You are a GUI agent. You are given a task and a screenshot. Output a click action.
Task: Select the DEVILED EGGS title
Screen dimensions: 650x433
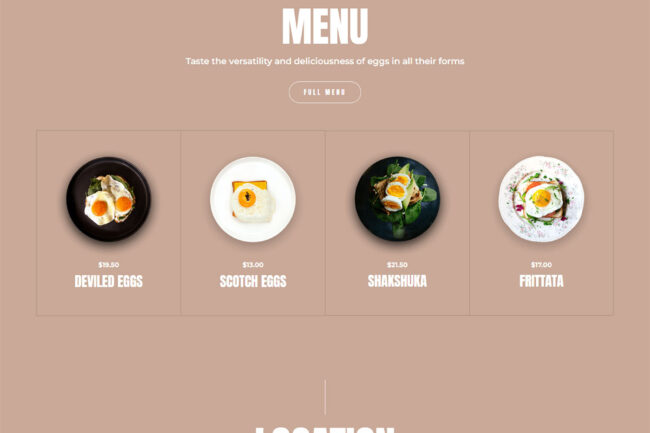point(109,281)
